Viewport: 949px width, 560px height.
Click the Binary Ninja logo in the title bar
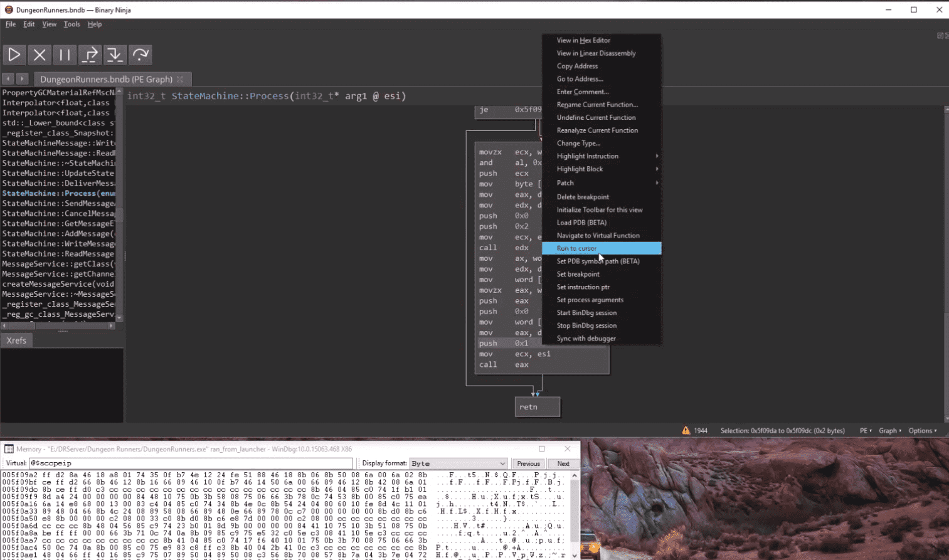8,9
